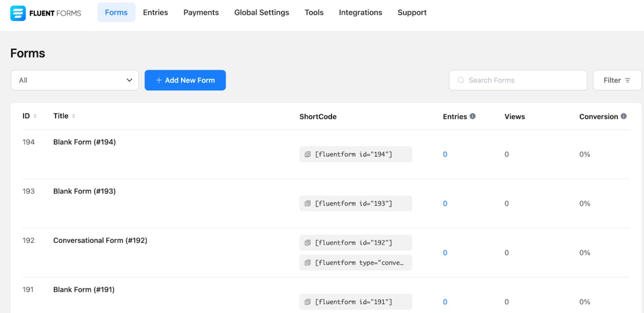The height and width of the screenshot is (313, 644).
Task: Click the search magnifier icon
Action: click(x=461, y=80)
